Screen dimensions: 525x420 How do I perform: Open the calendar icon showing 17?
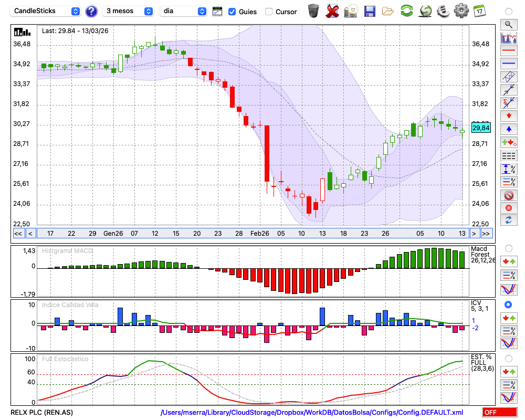479,11
